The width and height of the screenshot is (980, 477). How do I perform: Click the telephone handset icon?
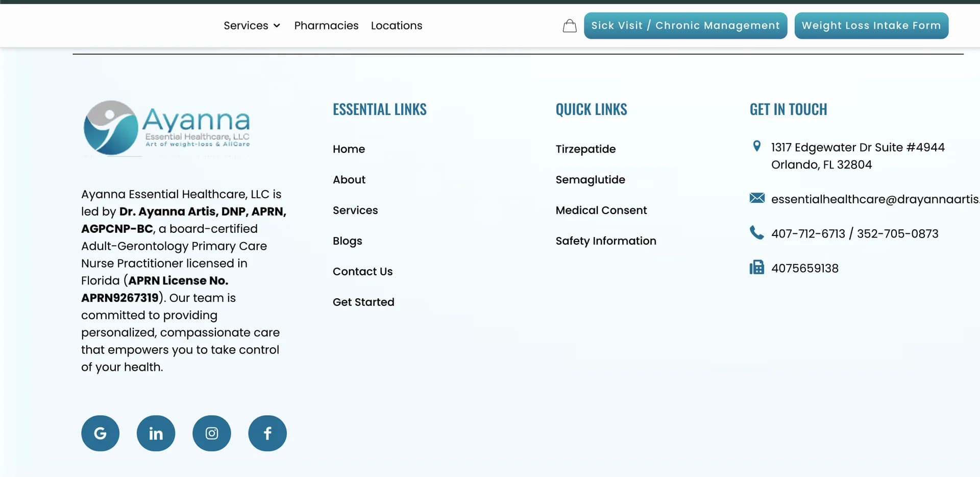click(x=757, y=233)
